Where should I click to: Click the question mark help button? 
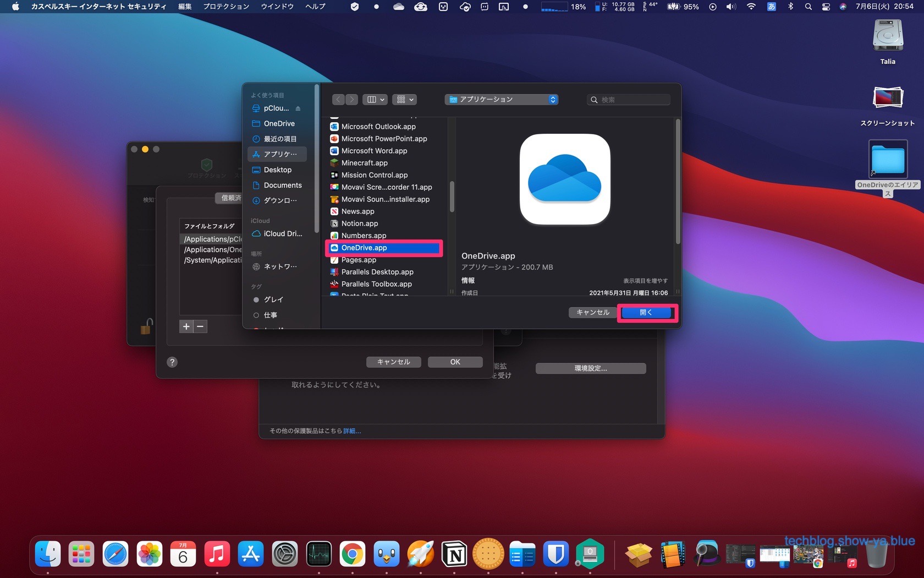[172, 362]
